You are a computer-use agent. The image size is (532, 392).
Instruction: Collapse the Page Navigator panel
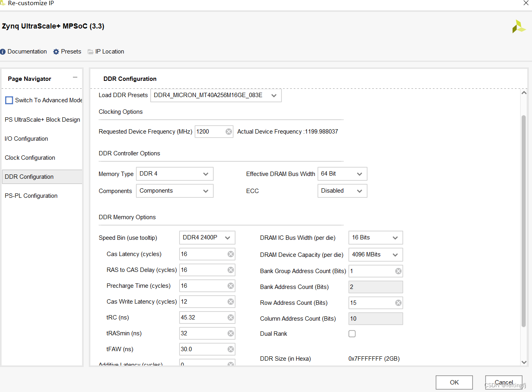pyautogui.click(x=75, y=77)
